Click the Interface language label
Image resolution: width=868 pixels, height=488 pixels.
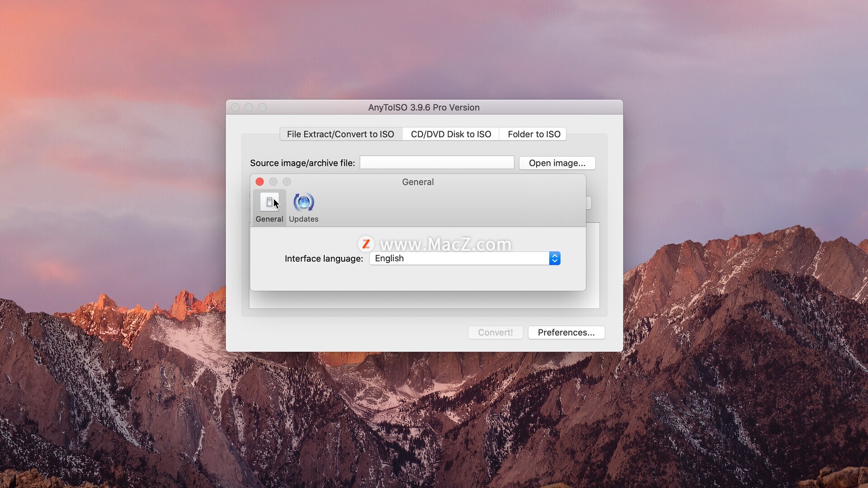tap(324, 258)
